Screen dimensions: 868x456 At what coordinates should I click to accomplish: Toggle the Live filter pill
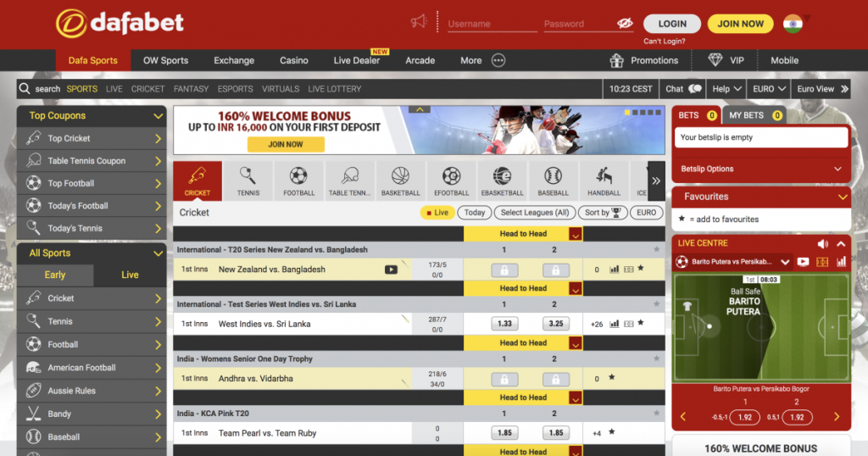437,213
